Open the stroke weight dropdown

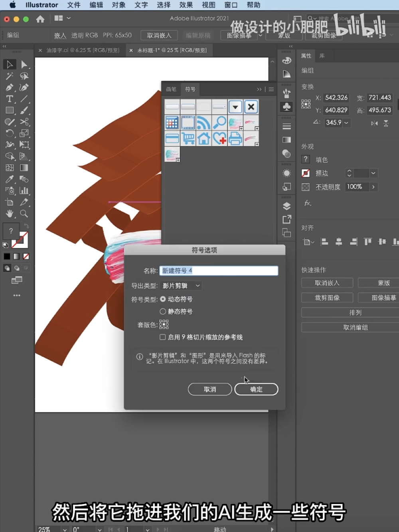(x=373, y=173)
